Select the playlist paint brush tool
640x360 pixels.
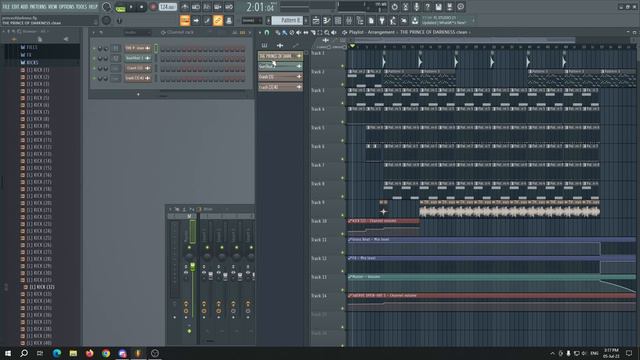[x=284, y=32]
